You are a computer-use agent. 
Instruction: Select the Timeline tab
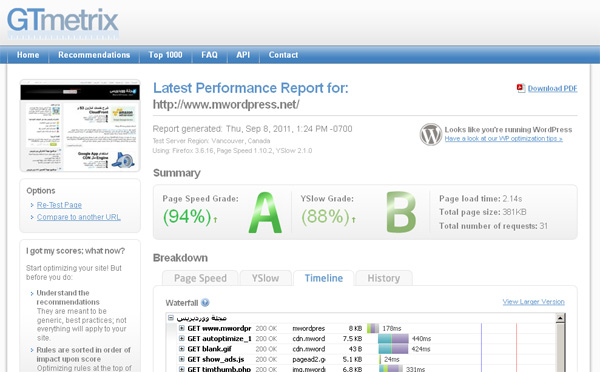(x=324, y=278)
